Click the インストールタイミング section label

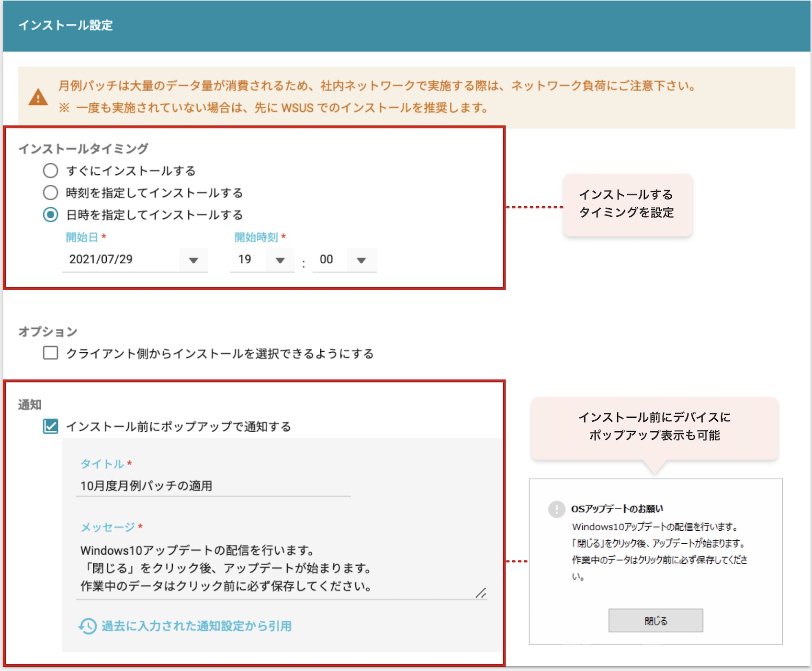click(x=83, y=149)
